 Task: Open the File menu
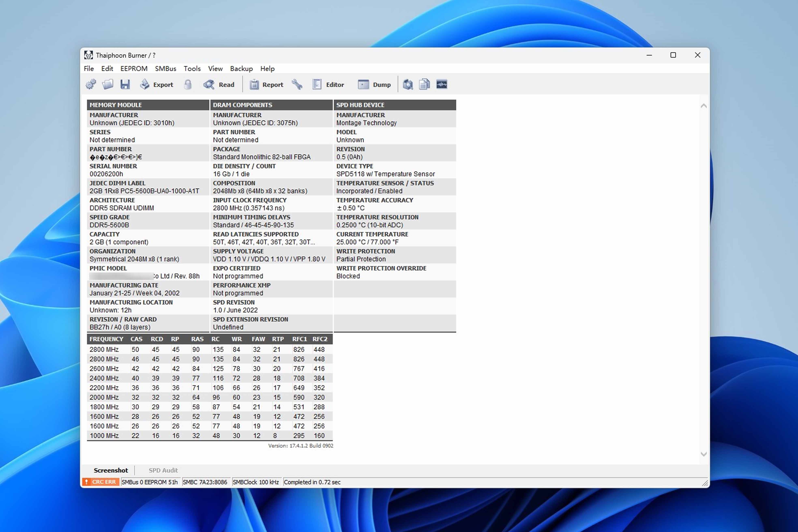(89, 69)
